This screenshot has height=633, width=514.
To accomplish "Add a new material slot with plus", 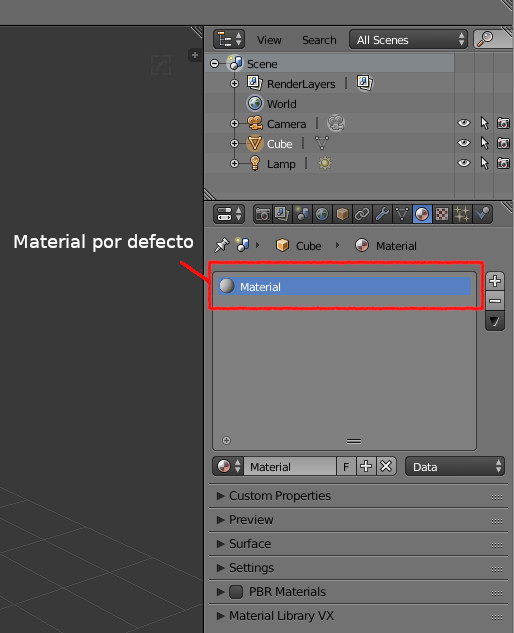I will coord(495,281).
